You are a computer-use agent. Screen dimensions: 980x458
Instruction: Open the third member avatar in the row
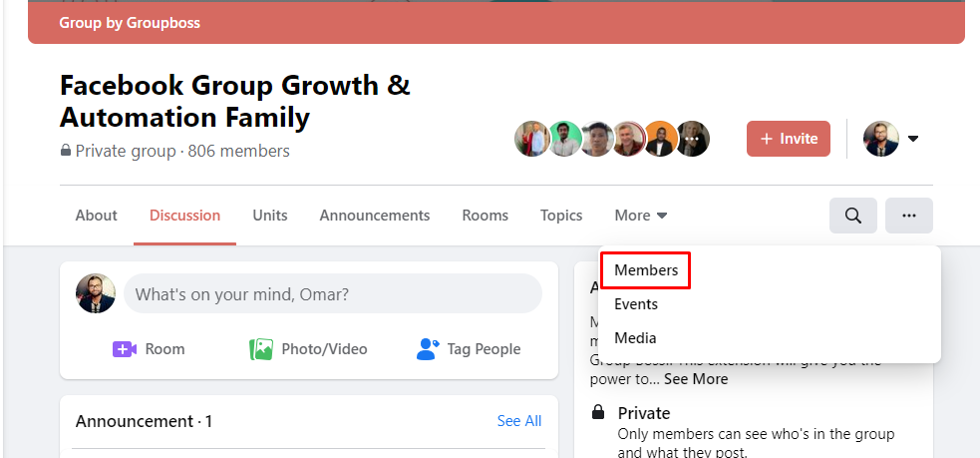(597, 139)
